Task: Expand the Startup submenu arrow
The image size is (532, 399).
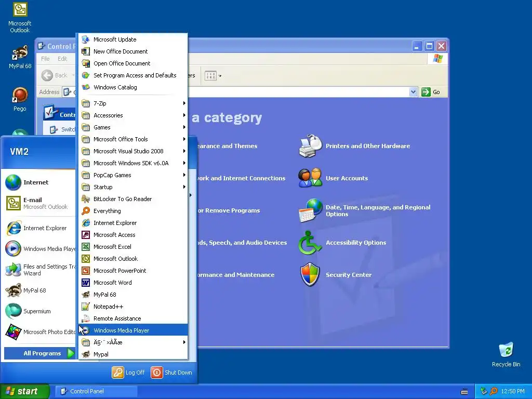Action: coord(184,187)
